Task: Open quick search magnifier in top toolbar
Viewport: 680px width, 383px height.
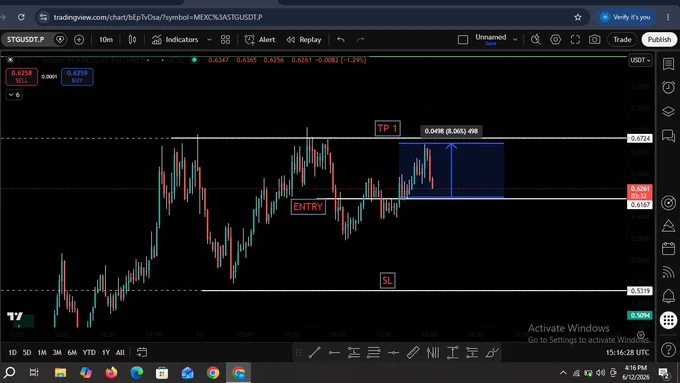Action: (x=536, y=39)
